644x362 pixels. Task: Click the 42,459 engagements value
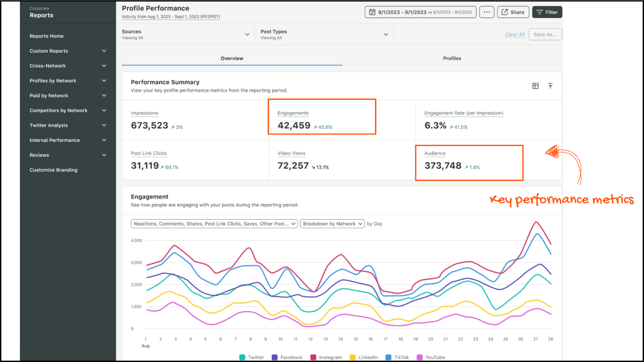294,125
